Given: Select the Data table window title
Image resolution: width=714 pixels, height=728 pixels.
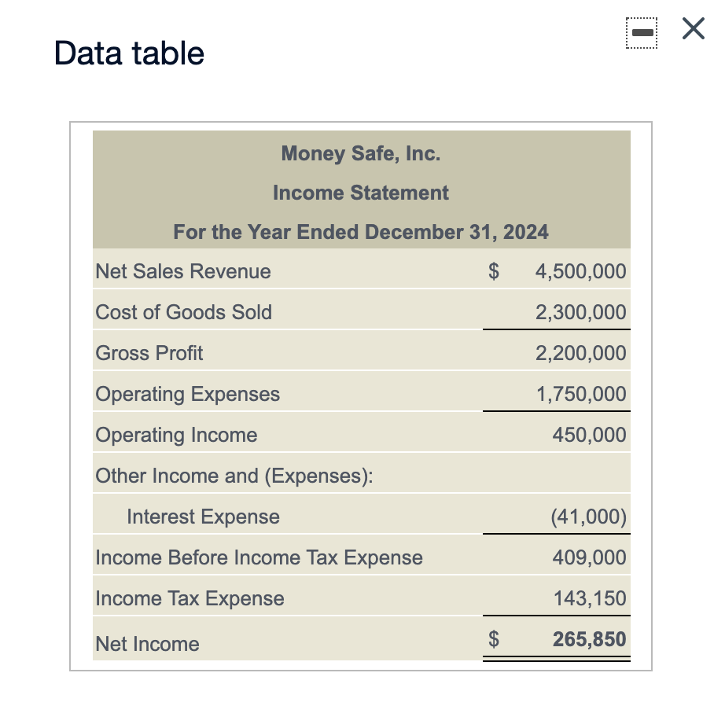Looking at the screenshot, I should pos(127,53).
